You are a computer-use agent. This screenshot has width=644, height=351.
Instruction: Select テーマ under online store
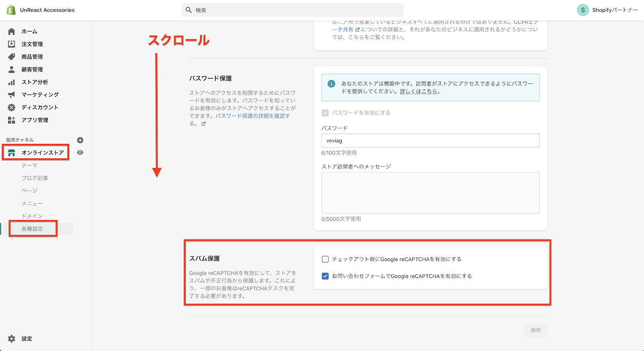point(29,165)
